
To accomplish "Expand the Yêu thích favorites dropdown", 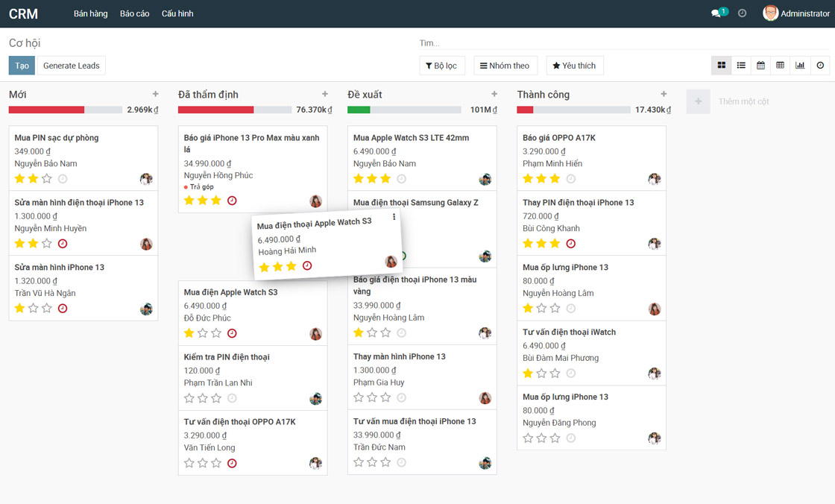I will (574, 66).
